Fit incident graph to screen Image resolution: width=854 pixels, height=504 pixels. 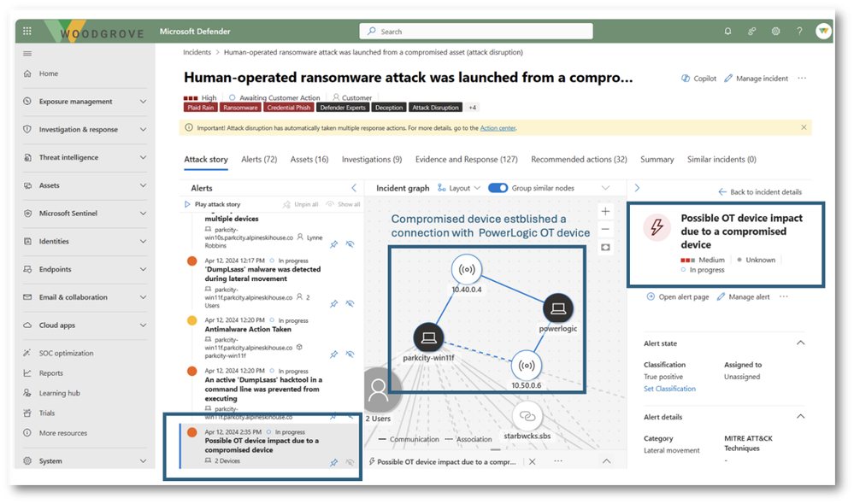tap(605, 247)
